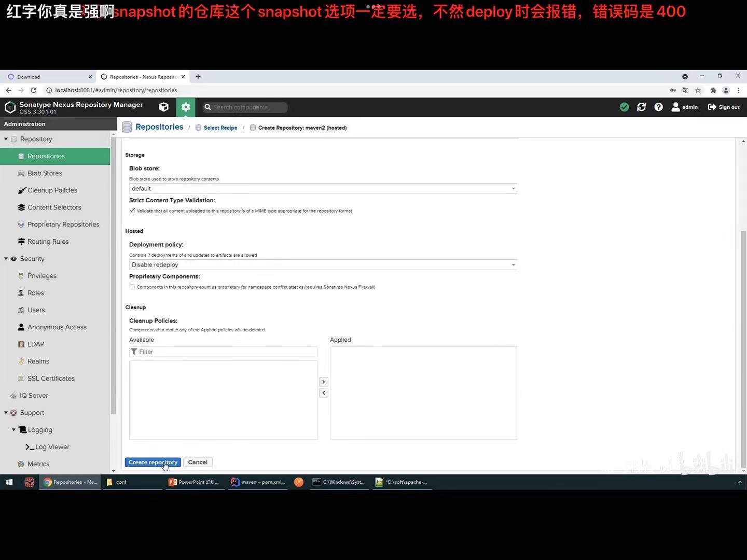This screenshot has height=560, width=747.
Task: Open the PowerPoint taskbar item
Action: (x=195, y=482)
